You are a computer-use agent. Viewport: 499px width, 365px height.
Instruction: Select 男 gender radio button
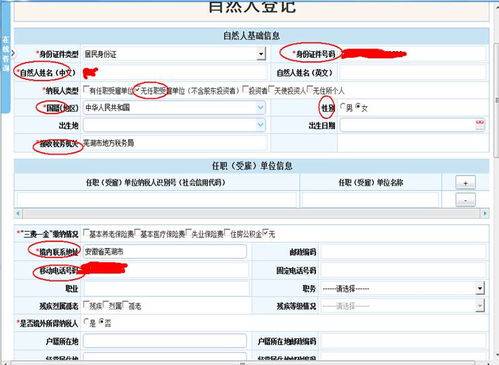pyautogui.click(x=343, y=107)
